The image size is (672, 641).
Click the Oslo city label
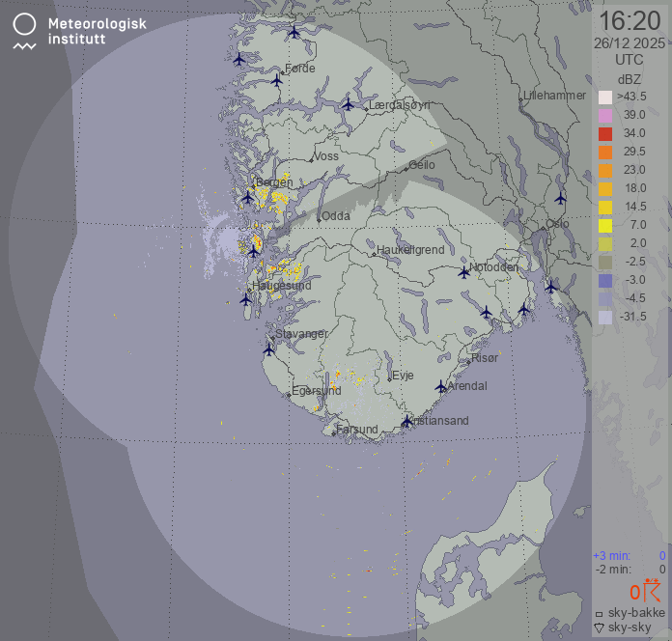click(557, 223)
